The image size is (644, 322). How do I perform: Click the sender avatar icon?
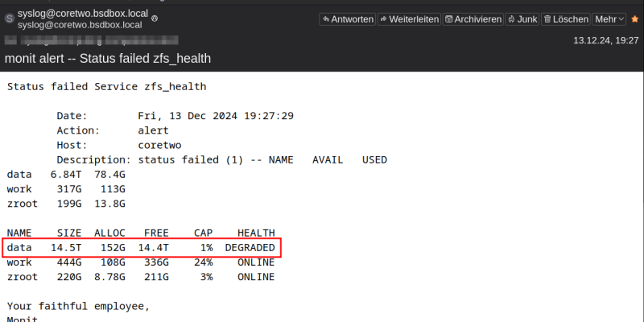tap(10, 19)
